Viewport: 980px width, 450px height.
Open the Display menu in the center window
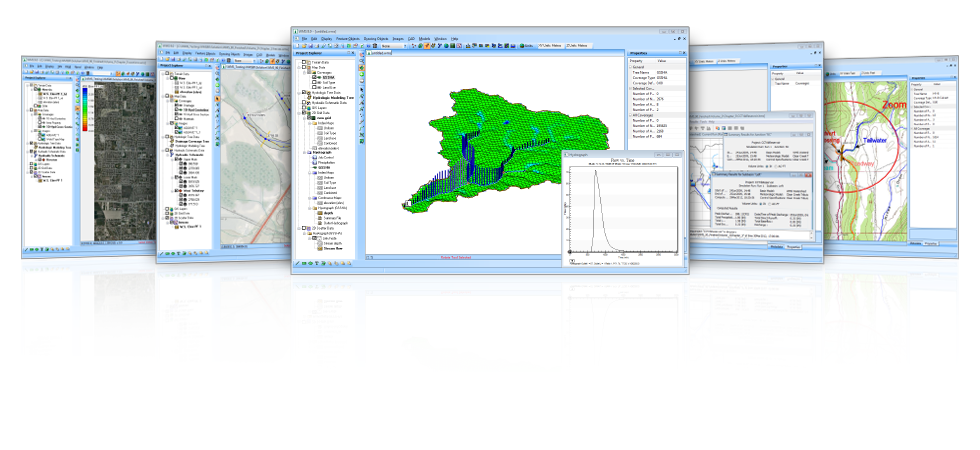coord(326,38)
